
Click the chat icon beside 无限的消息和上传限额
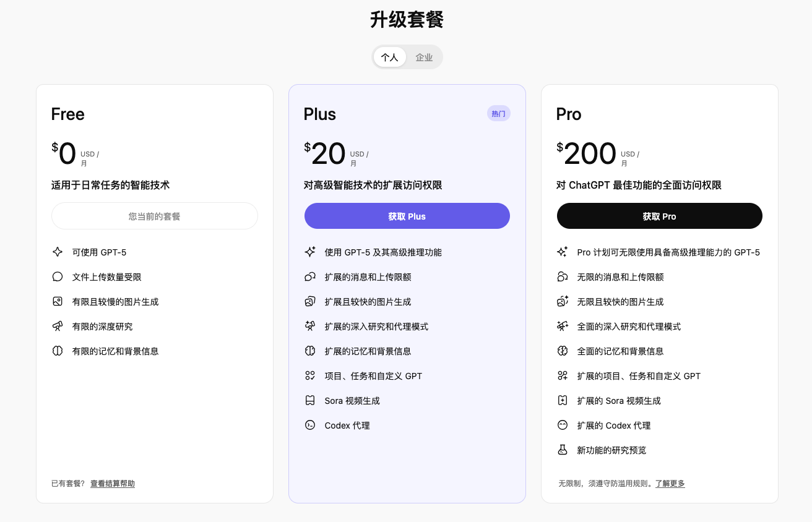[x=563, y=277]
